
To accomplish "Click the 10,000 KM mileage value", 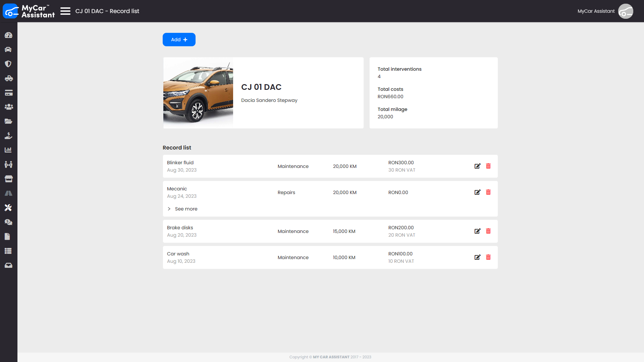I will click(344, 257).
